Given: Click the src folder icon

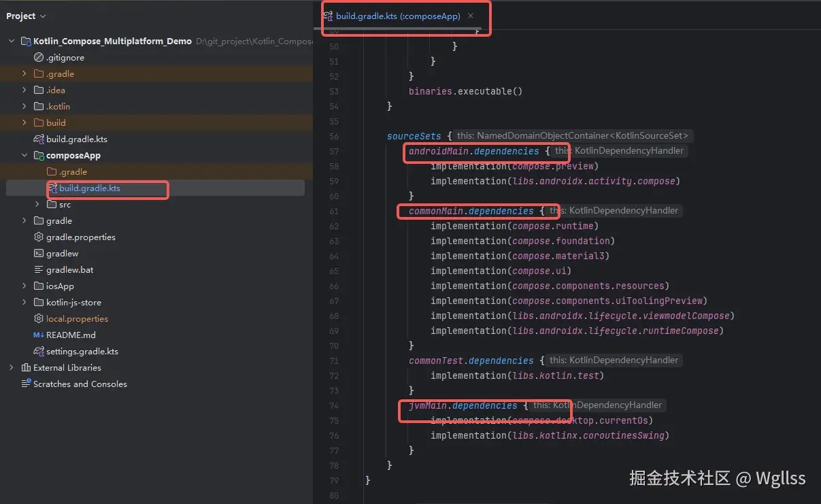Looking at the screenshot, I should tap(52, 204).
